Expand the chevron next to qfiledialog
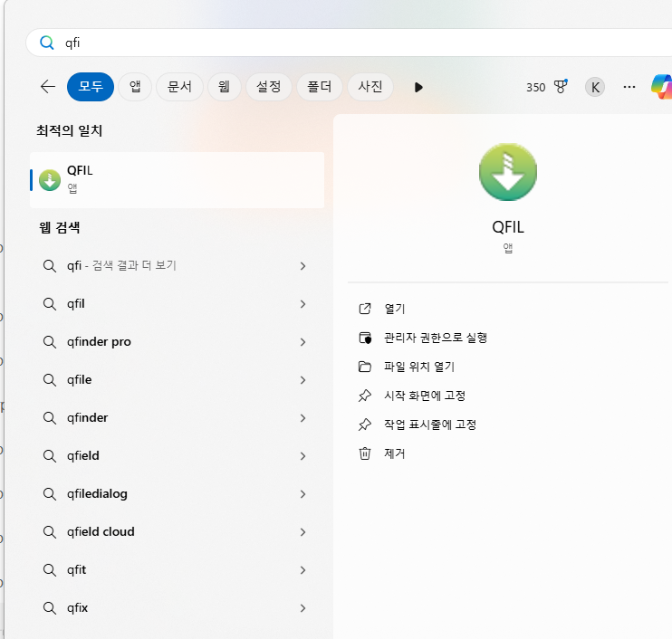 (303, 494)
